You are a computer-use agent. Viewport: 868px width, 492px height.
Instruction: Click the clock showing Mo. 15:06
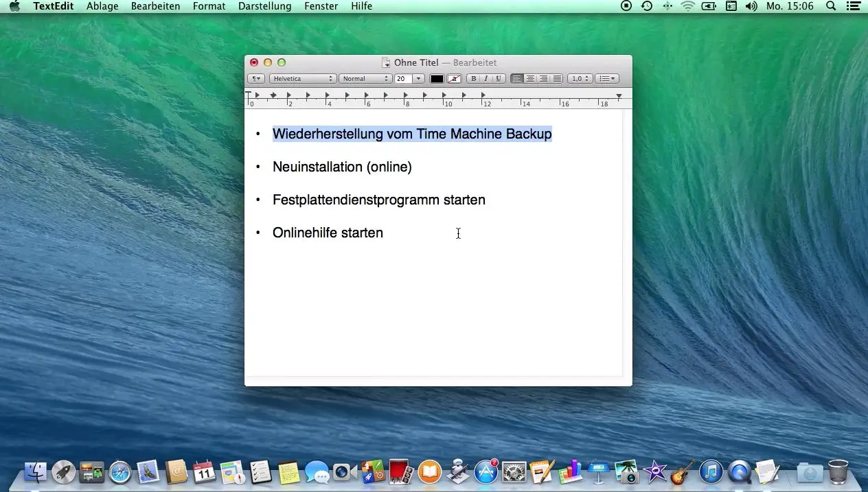(x=790, y=6)
